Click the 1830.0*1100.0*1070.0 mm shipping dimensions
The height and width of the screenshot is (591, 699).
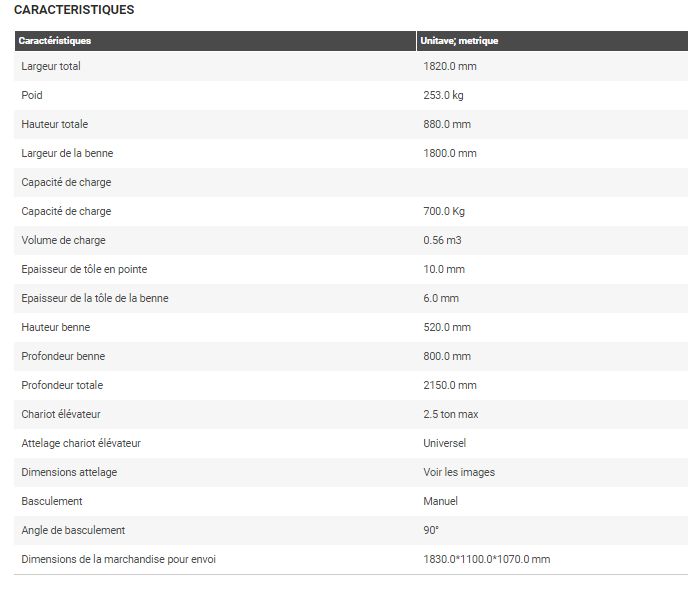487,560
